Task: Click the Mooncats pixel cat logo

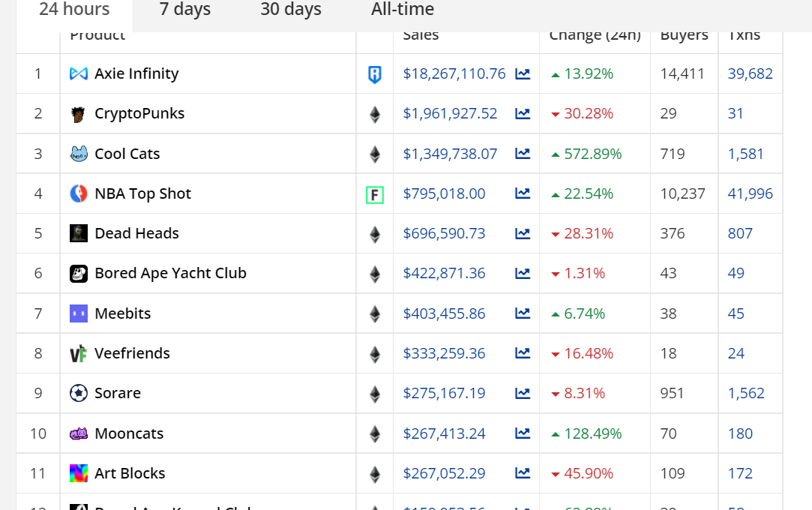Action: click(x=79, y=433)
